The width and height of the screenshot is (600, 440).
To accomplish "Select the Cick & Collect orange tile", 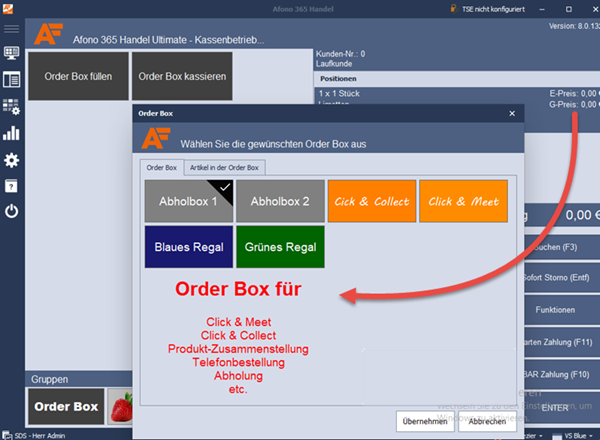I will pos(372,201).
